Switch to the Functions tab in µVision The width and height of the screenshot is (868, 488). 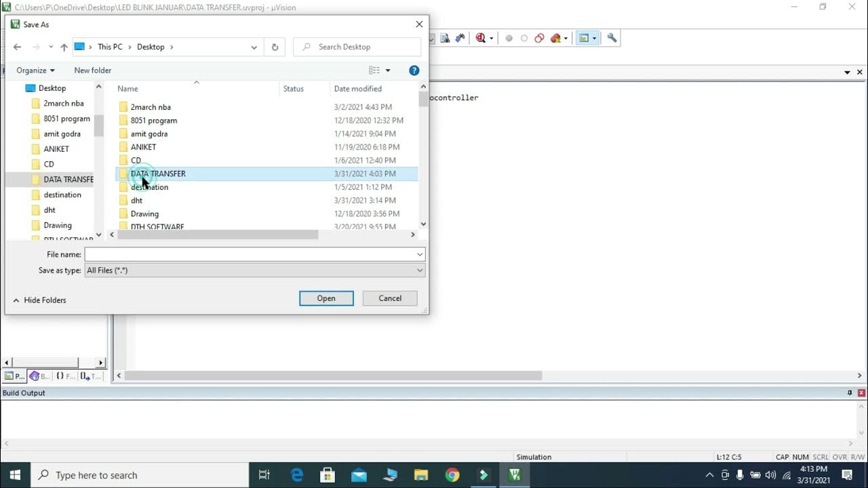[65, 375]
